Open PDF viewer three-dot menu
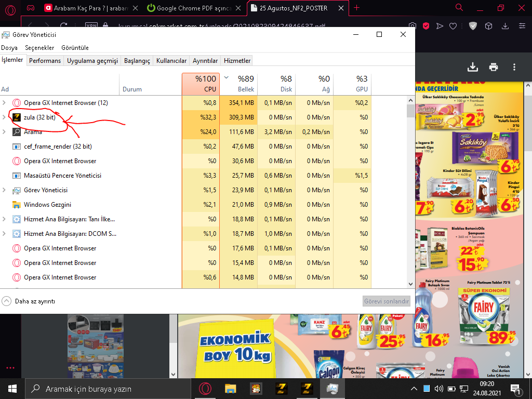532x399 pixels. click(514, 67)
